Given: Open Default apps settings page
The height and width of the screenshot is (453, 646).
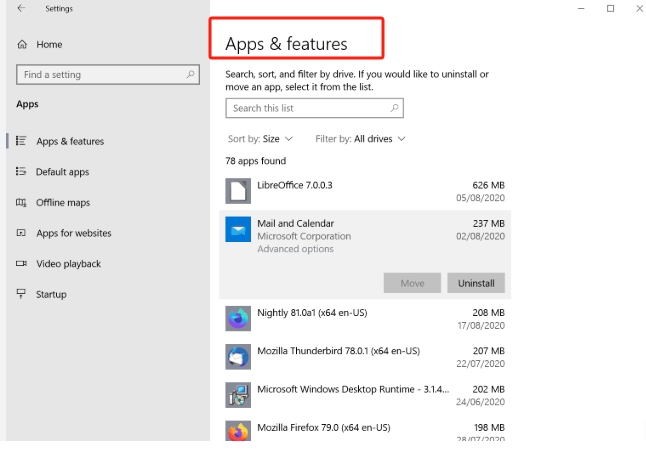Looking at the screenshot, I should 63,172.
